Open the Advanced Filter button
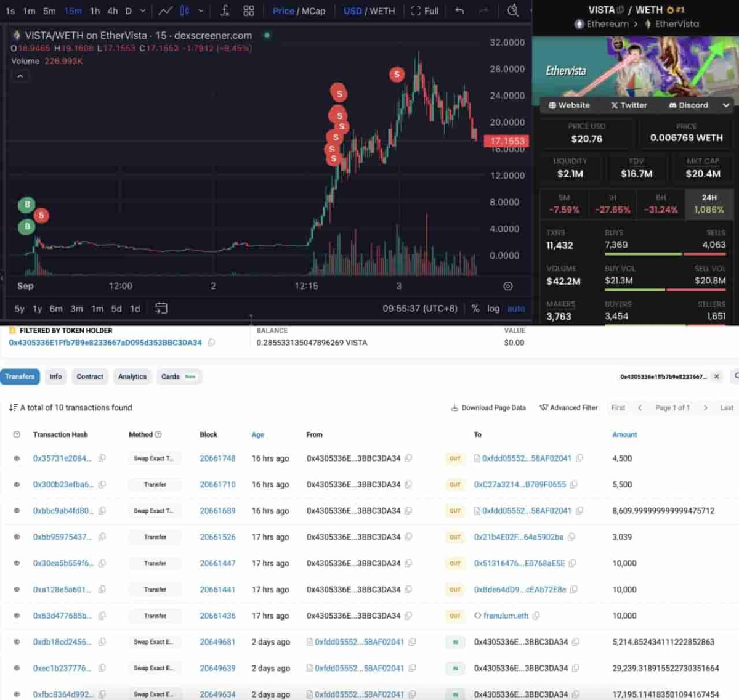 pos(568,408)
